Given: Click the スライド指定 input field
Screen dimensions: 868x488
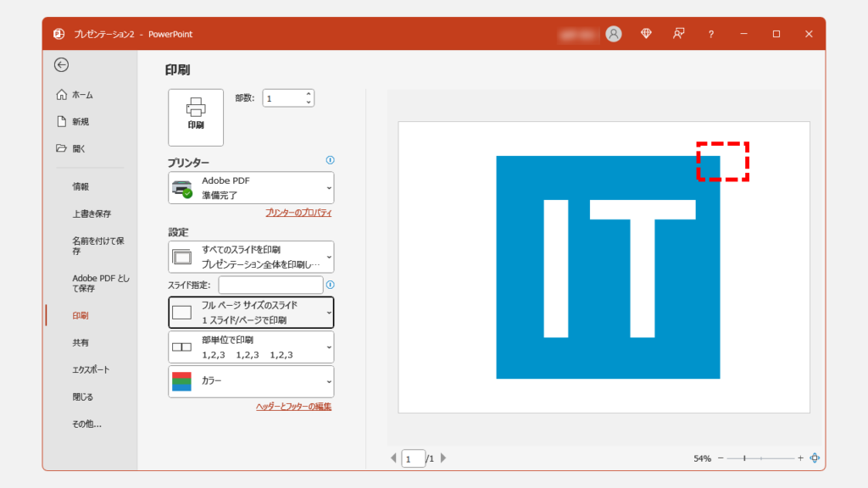Looking at the screenshot, I should [x=270, y=285].
